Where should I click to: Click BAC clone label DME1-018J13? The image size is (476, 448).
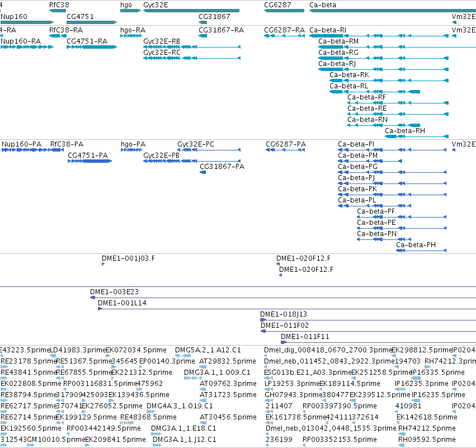click(284, 314)
